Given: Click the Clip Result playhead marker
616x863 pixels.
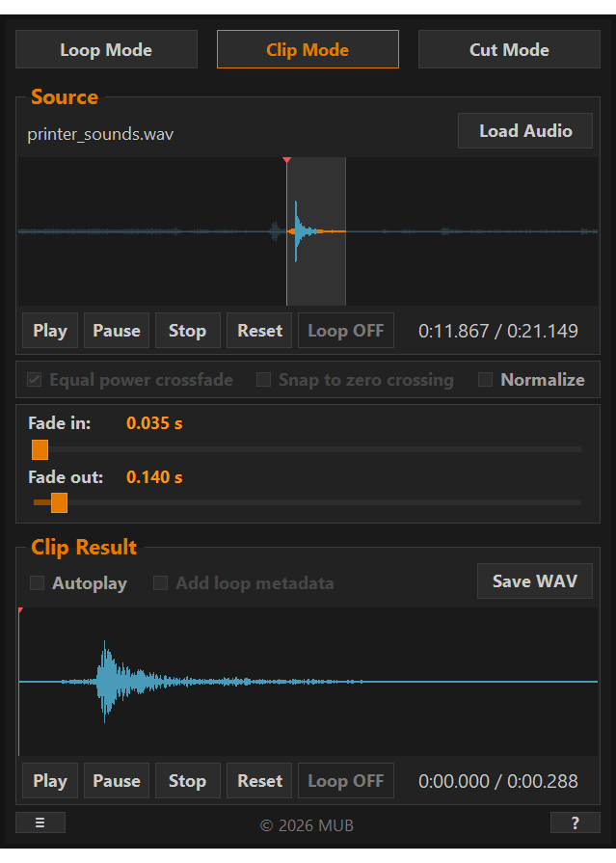Looking at the screenshot, I should [x=20, y=611].
